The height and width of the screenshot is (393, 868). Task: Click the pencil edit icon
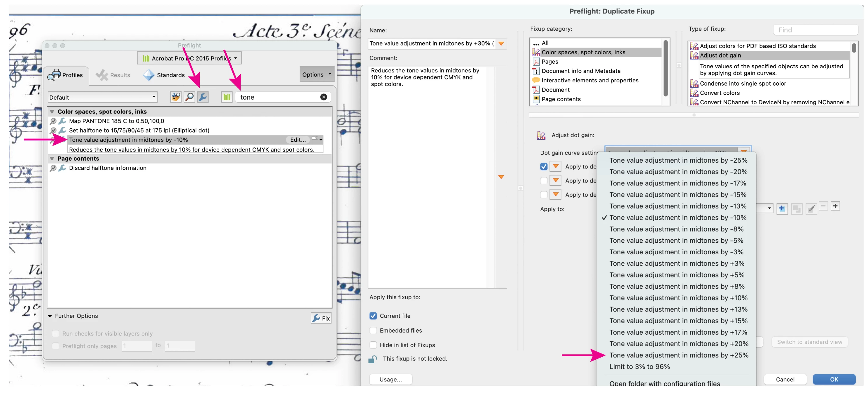pyautogui.click(x=811, y=209)
